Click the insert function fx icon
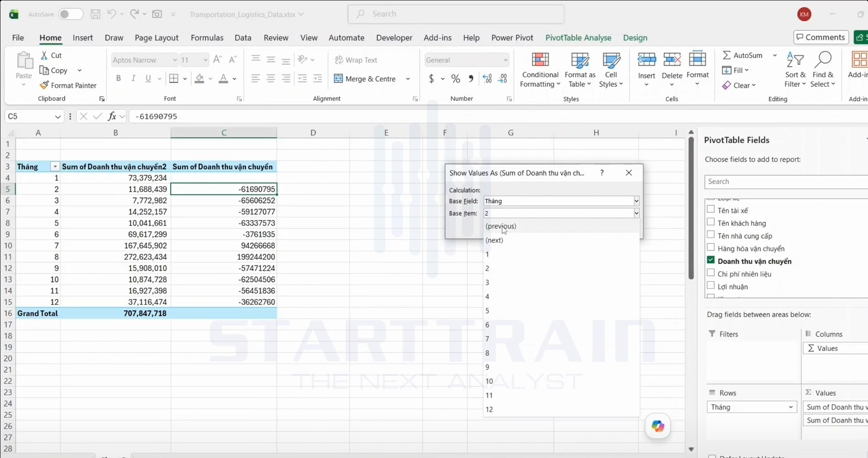 tap(112, 116)
